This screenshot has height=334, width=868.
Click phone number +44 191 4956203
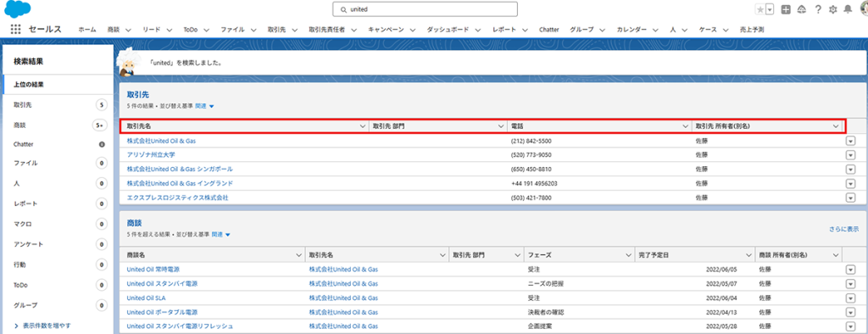[x=534, y=183]
